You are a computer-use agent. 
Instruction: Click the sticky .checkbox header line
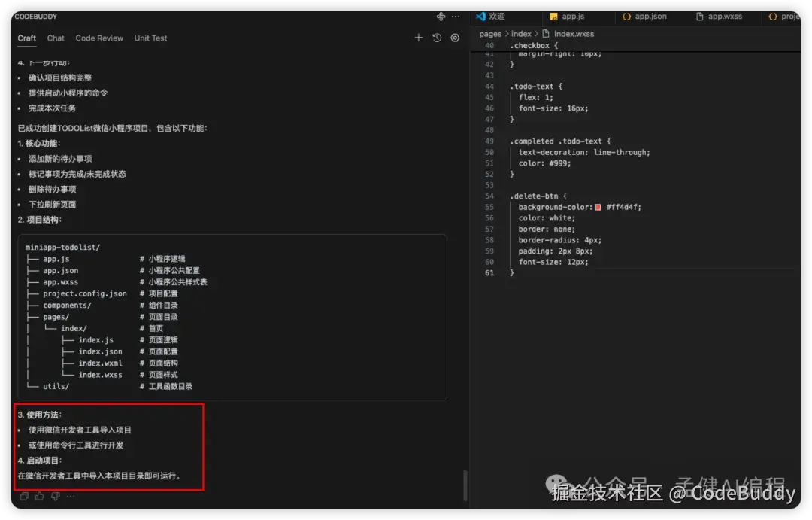[x=533, y=46]
